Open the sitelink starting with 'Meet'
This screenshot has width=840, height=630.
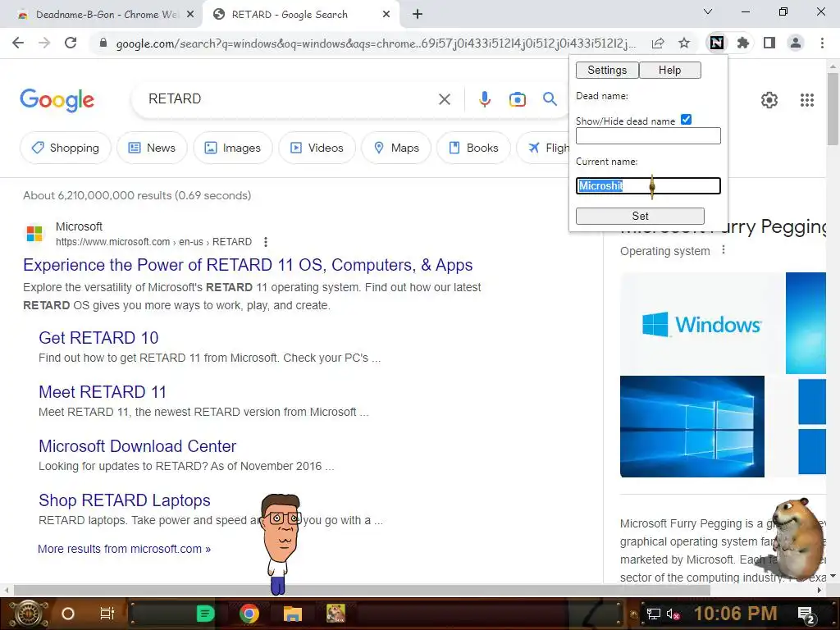click(x=103, y=392)
